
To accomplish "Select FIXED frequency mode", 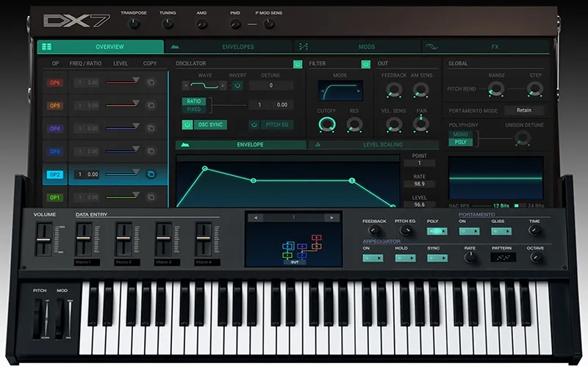I will point(193,109).
